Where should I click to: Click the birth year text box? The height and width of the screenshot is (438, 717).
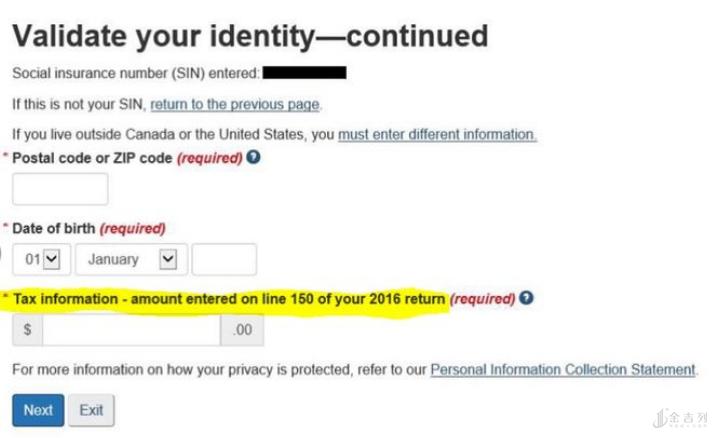[x=223, y=259]
